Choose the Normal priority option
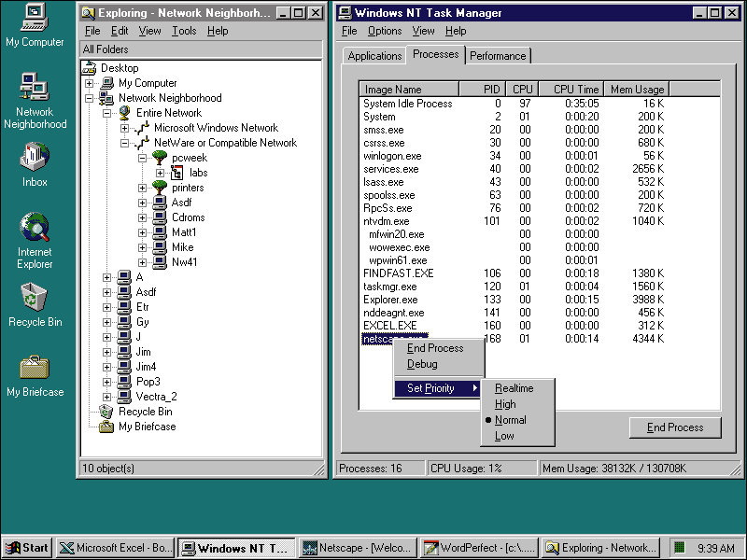The height and width of the screenshot is (560, 747). click(x=518, y=420)
